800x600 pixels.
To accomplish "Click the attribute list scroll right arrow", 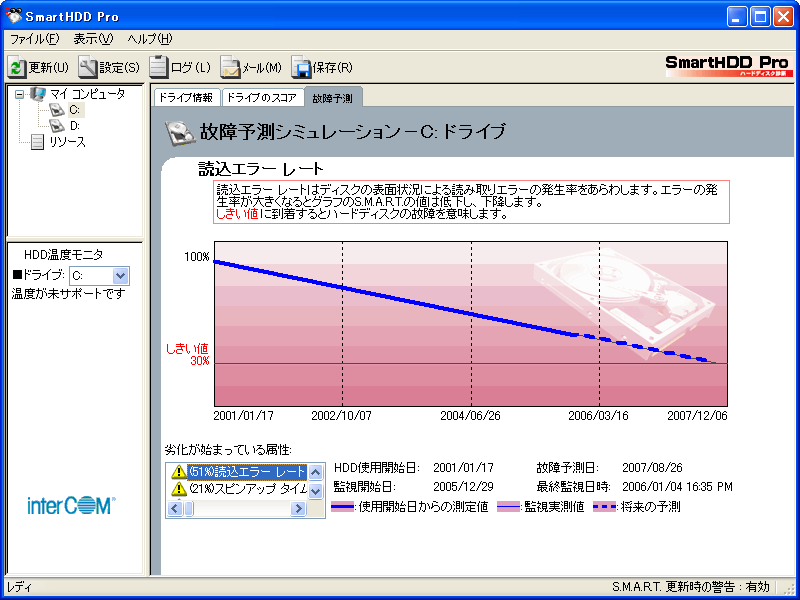I will [x=298, y=508].
